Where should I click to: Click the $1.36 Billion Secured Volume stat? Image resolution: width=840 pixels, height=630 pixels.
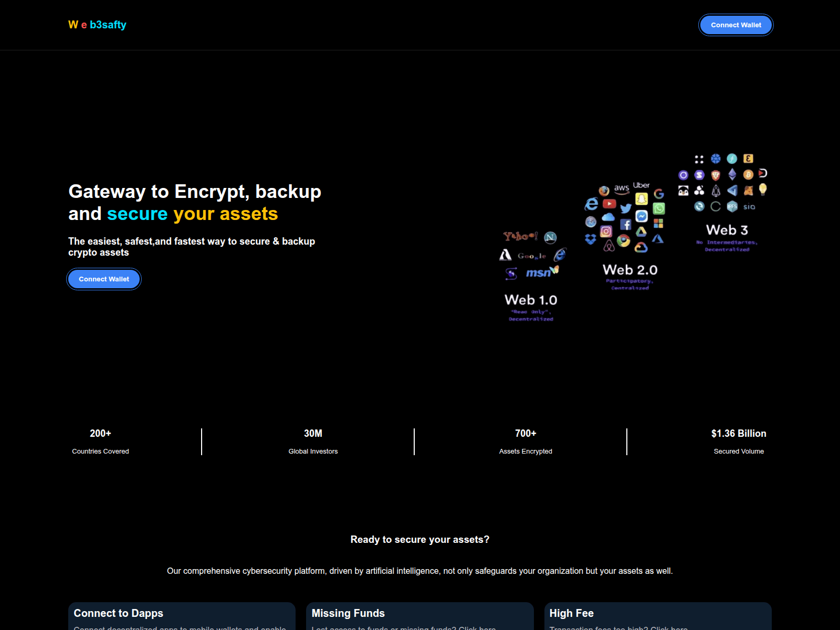(x=739, y=442)
